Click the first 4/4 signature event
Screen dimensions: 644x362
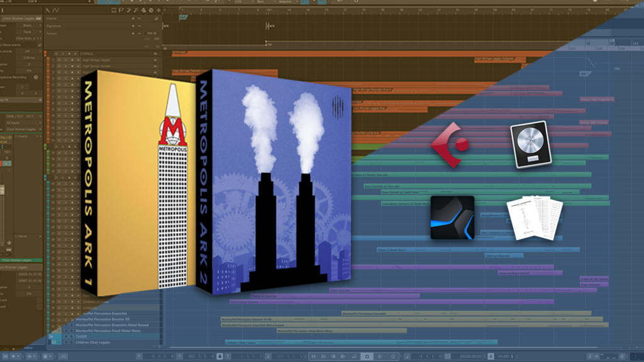tap(165, 26)
